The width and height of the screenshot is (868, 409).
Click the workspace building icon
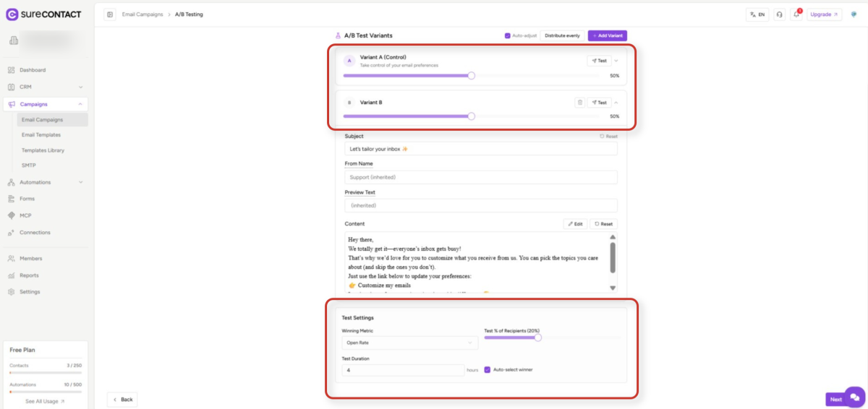tap(14, 40)
